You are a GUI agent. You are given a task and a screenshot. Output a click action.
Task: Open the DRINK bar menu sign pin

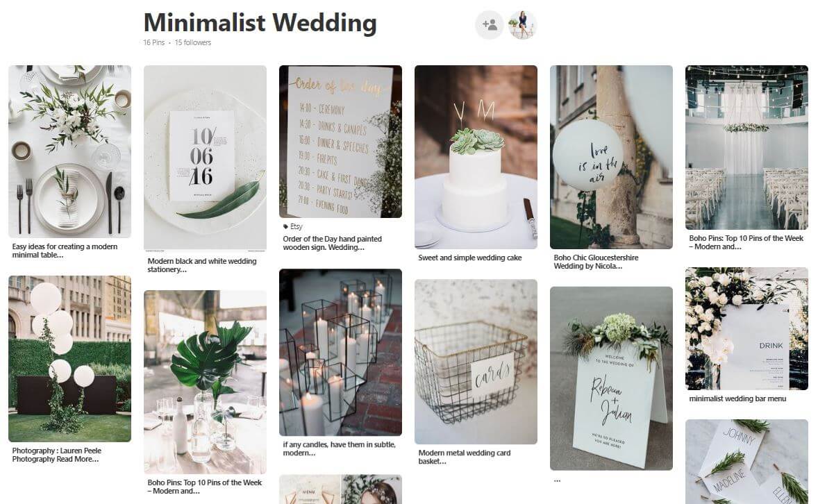pyautogui.click(x=746, y=328)
